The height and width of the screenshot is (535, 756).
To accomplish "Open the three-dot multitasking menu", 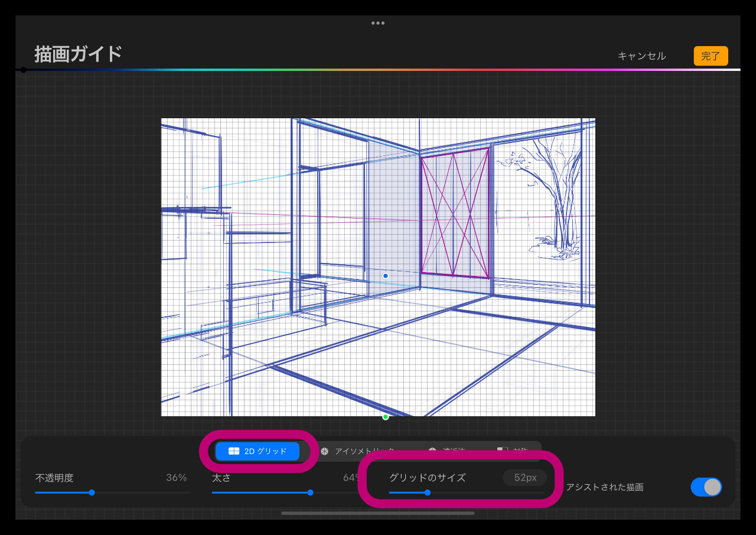I will tap(378, 23).
